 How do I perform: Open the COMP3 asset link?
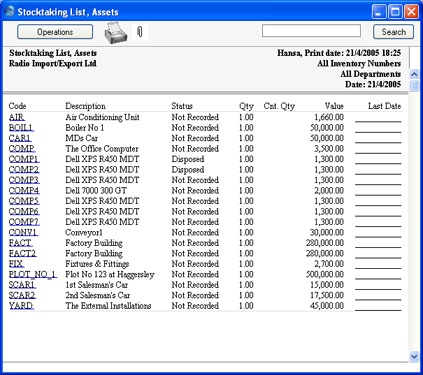pos(24,180)
